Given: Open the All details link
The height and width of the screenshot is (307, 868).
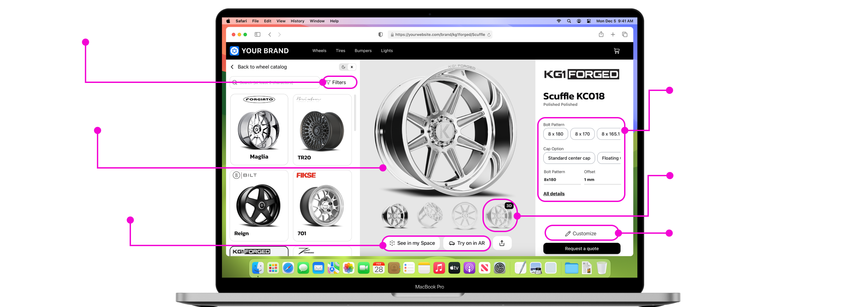Looking at the screenshot, I should pyautogui.click(x=554, y=194).
